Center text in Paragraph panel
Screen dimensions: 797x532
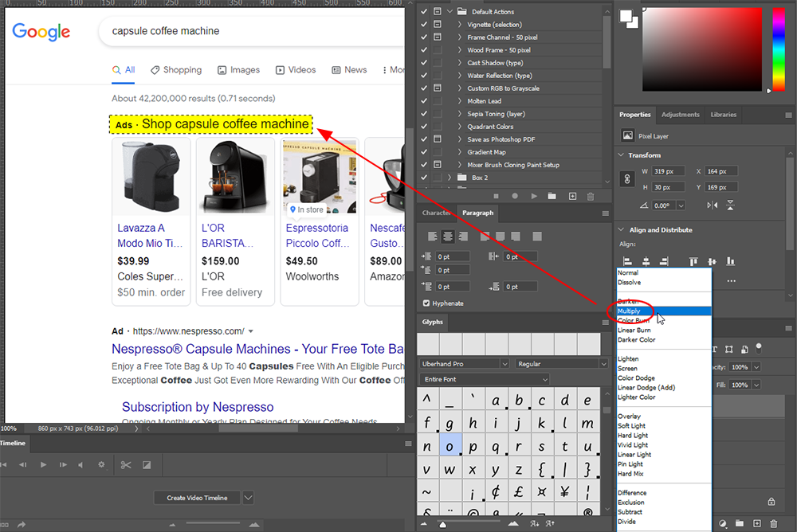pos(448,237)
